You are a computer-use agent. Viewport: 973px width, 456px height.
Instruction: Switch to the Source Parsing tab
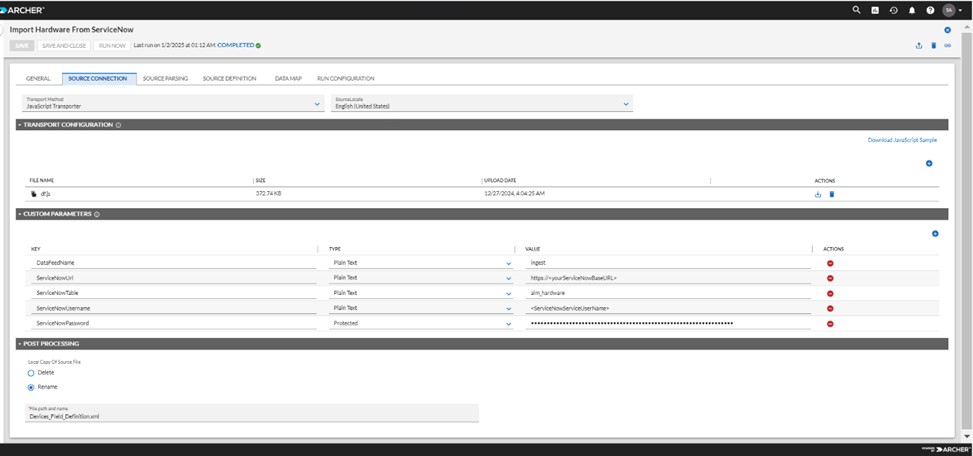[165, 79]
